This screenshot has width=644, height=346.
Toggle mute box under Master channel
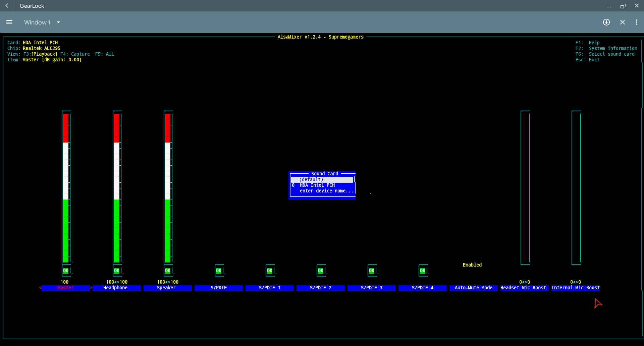(66, 271)
